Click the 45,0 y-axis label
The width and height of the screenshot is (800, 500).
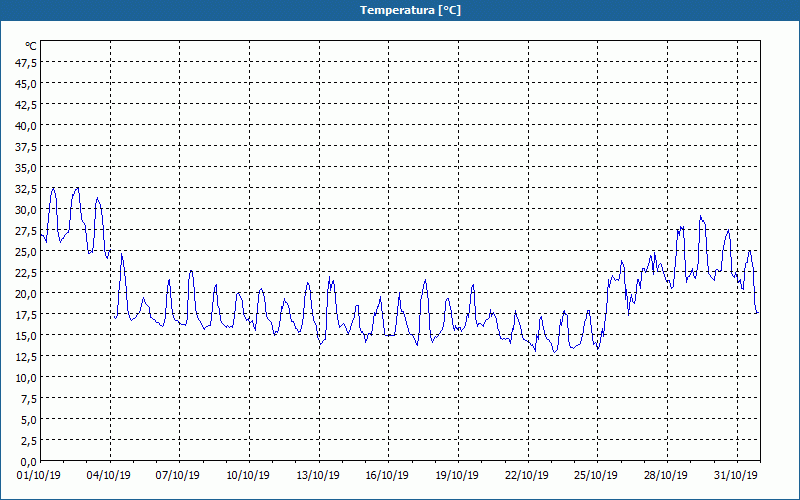[x=26, y=83]
